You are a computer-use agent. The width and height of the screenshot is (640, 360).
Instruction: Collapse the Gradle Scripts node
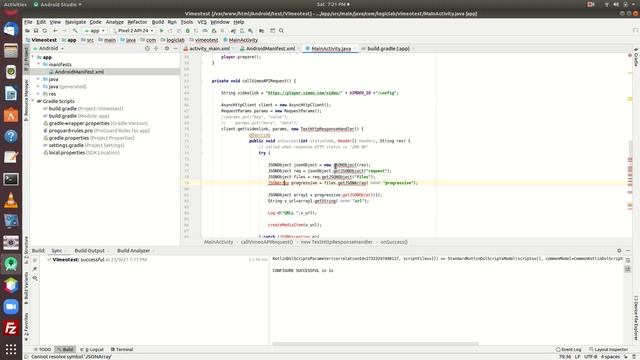click(33, 101)
